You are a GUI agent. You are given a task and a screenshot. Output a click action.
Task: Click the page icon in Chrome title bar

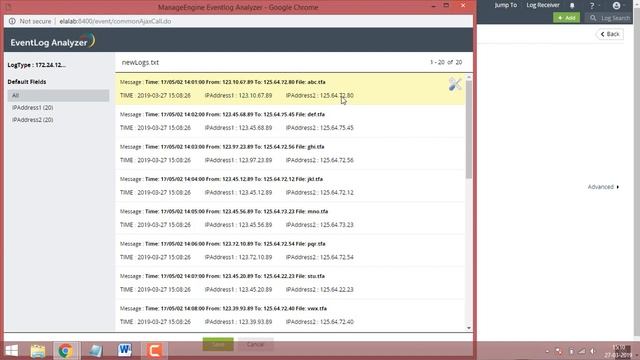coord(9,7)
